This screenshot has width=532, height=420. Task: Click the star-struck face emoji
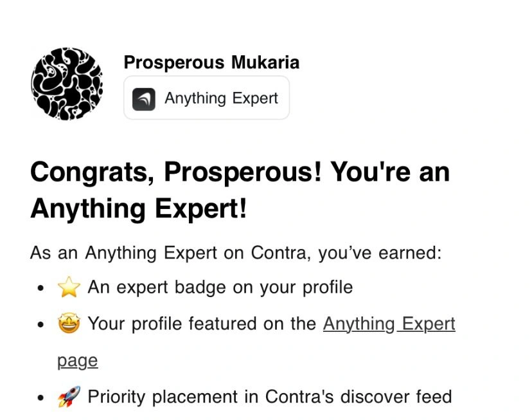(69, 324)
